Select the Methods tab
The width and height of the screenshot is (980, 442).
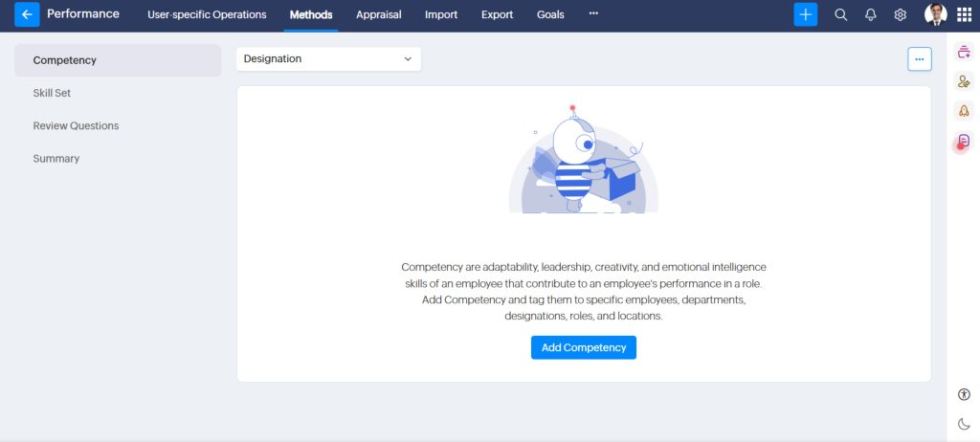click(311, 15)
